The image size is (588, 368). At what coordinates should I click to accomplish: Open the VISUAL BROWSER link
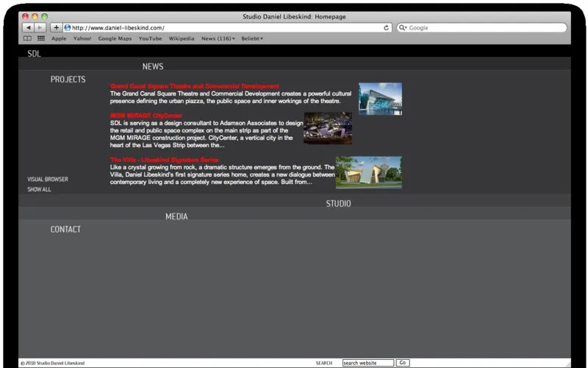[x=48, y=179]
